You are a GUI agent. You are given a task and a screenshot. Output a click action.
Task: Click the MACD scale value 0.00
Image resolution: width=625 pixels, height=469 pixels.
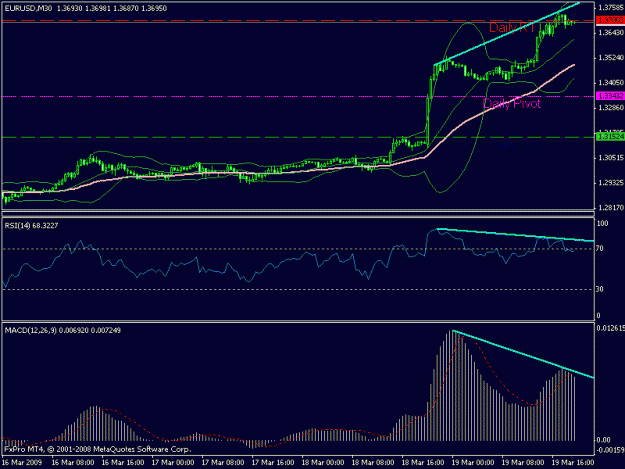click(603, 440)
